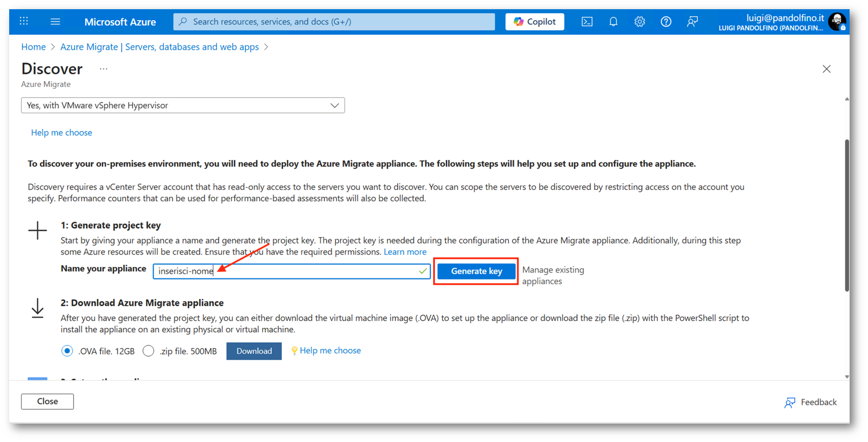Open the Azure portal apps grid icon
Image resolution: width=868 pixels, height=442 pixels.
[24, 21]
